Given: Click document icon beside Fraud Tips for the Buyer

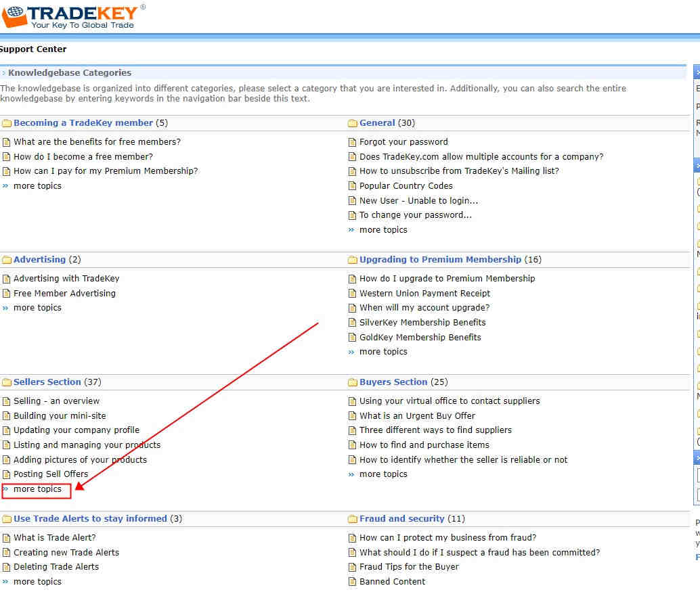Looking at the screenshot, I should tap(352, 567).
